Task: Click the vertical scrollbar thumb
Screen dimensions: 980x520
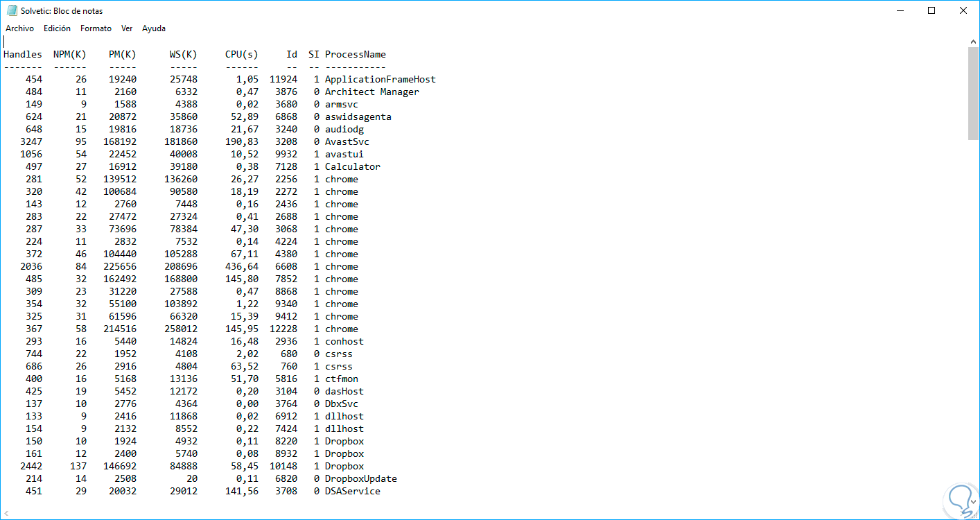Action: tap(973, 94)
